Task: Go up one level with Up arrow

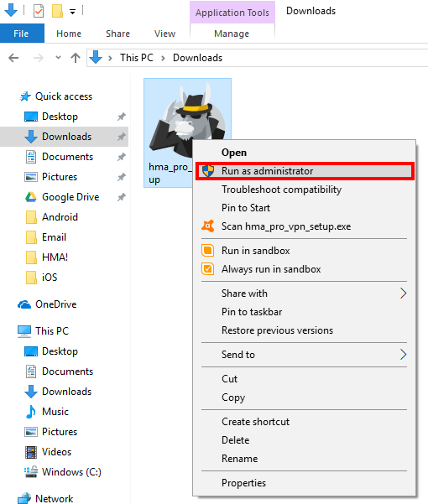Action: point(76,58)
